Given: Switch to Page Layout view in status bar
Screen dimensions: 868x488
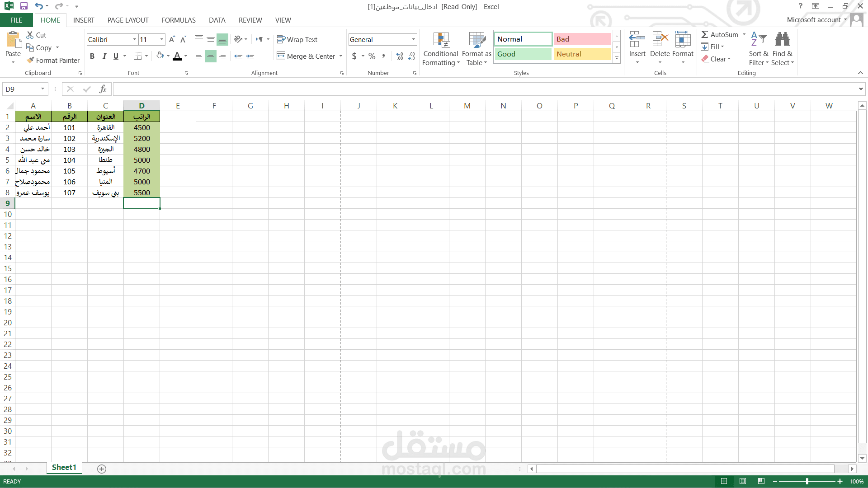Looking at the screenshot, I should click(x=742, y=481).
